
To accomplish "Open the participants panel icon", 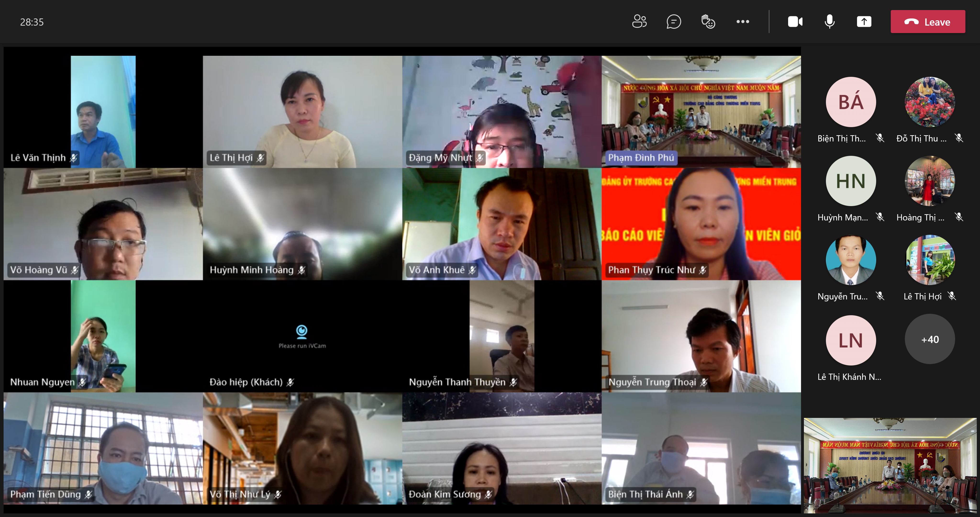I will point(639,22).
